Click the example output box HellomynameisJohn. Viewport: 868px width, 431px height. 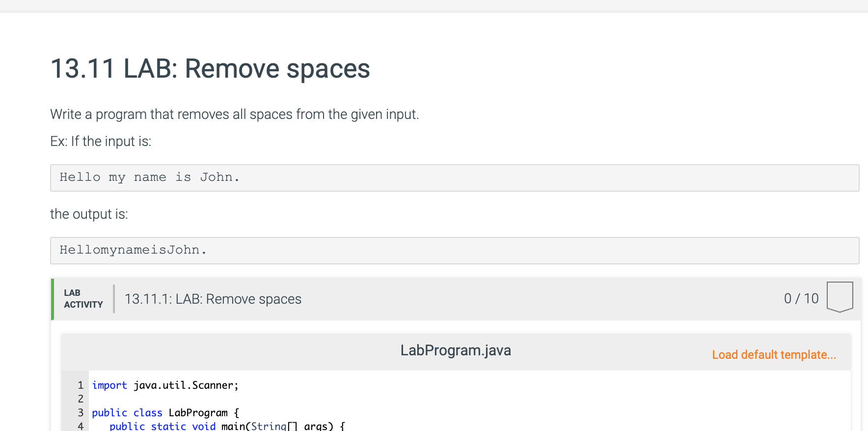[x=455, y=250]
